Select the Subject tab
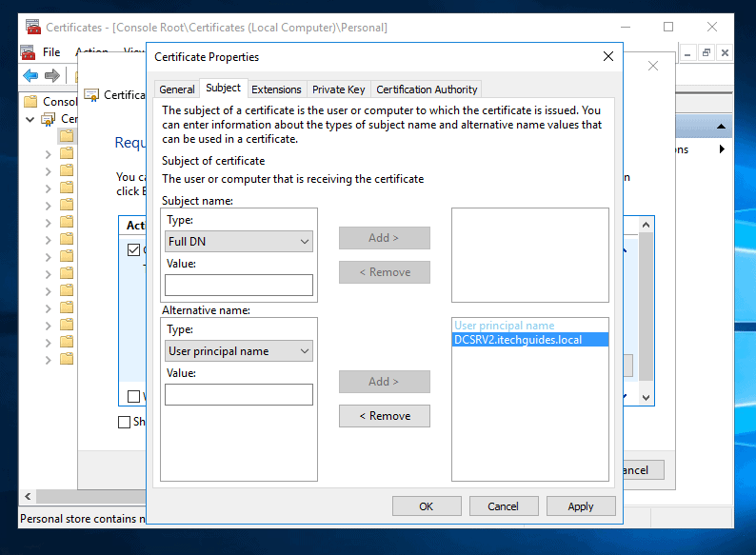The height and width of the screenshot is (555, 756). [x=223, y=88]
